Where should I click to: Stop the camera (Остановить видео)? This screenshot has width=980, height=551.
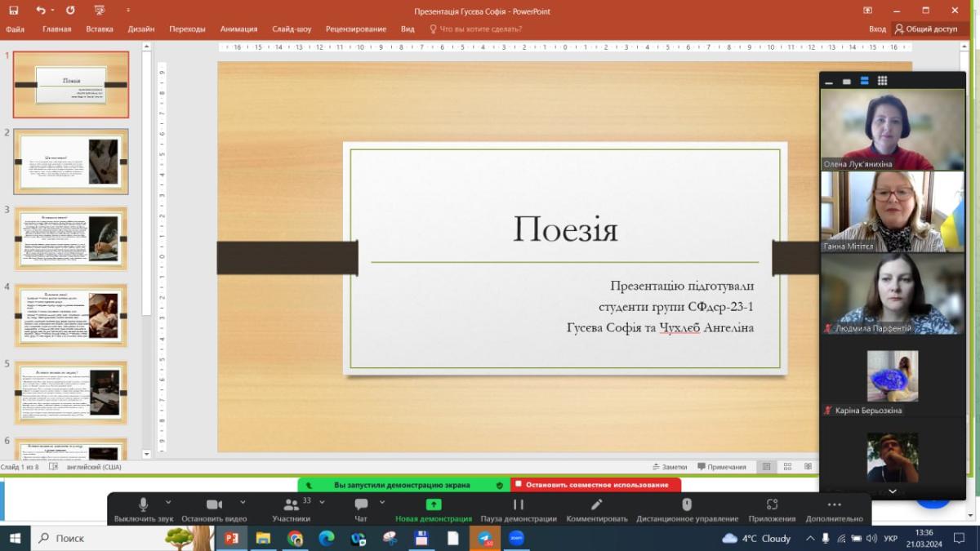(214, 504)
